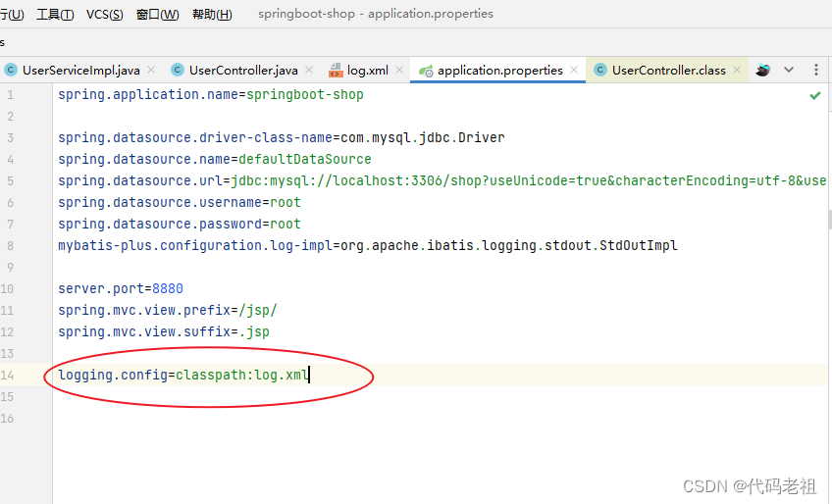832x504 pixels.
Task: Open the Tools (工具) menu
Action: tap(55, 15)
